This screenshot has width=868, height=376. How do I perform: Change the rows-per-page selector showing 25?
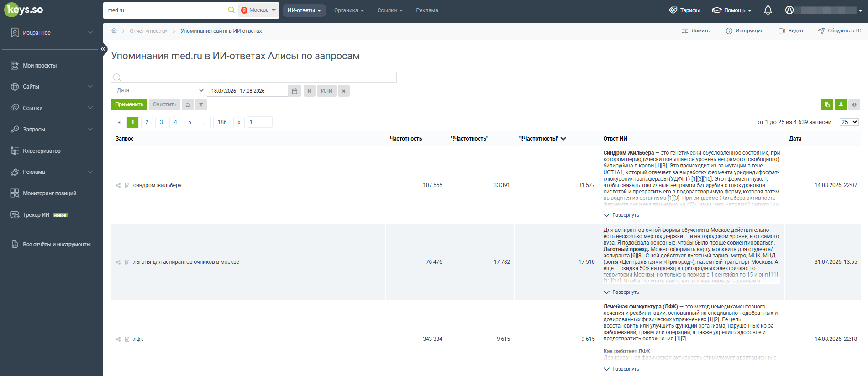849,122
